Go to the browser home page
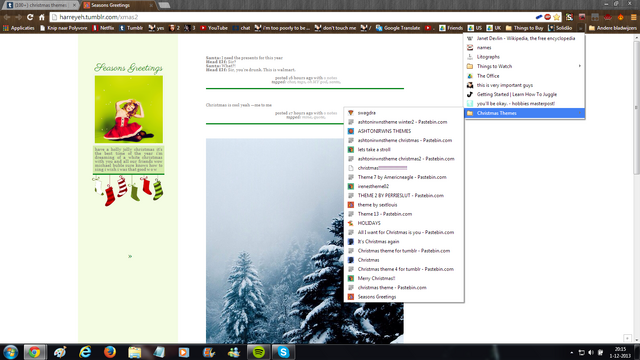Viewport: 640px width, 360px height. point(42,17)
